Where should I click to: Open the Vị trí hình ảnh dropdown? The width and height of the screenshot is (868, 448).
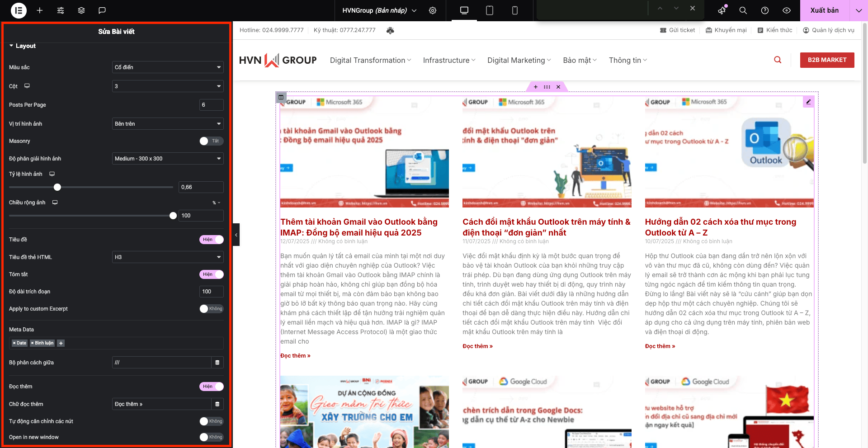168,124
